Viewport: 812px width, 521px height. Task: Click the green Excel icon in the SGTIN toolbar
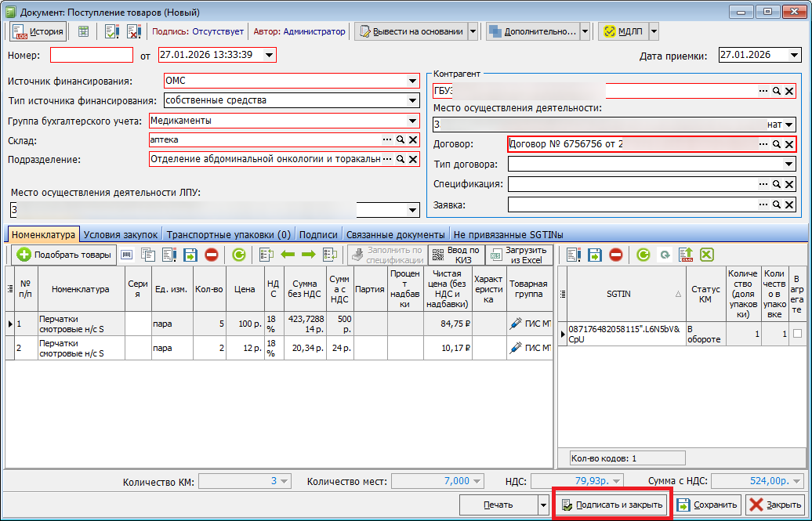tap(707, 255)
